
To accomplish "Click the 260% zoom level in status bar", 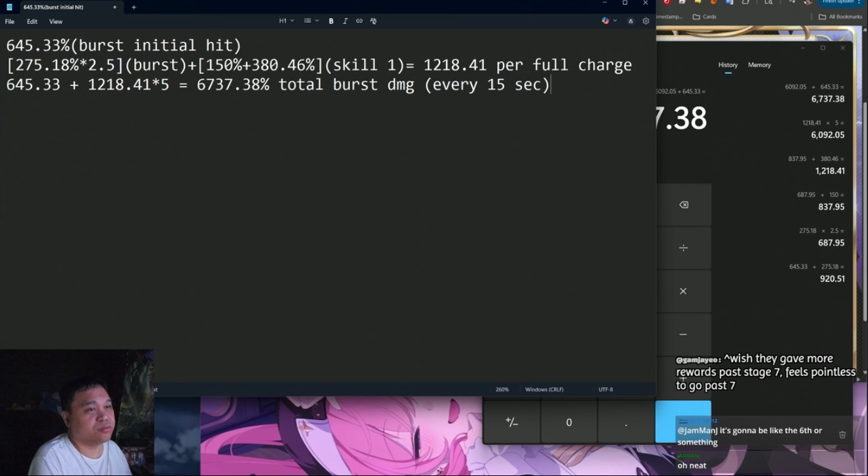I will 502,390.
